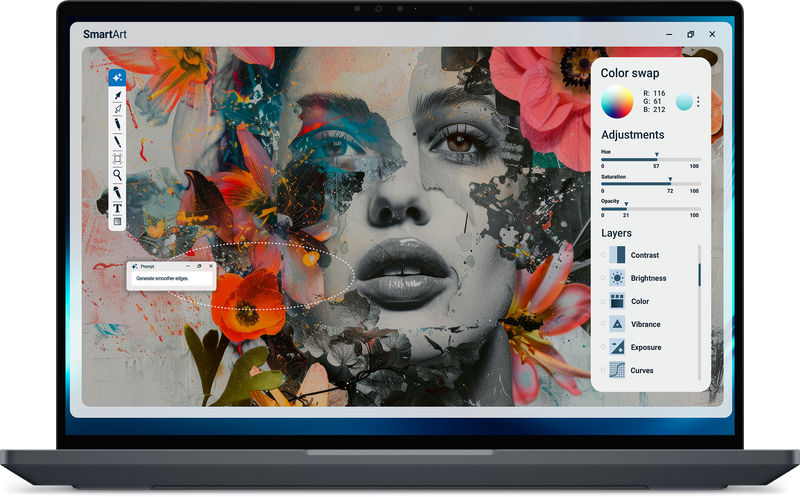The width and height of the screenshot is (800, 497).
Task: Minimize the SmartArt window
Action: point(669,34)
